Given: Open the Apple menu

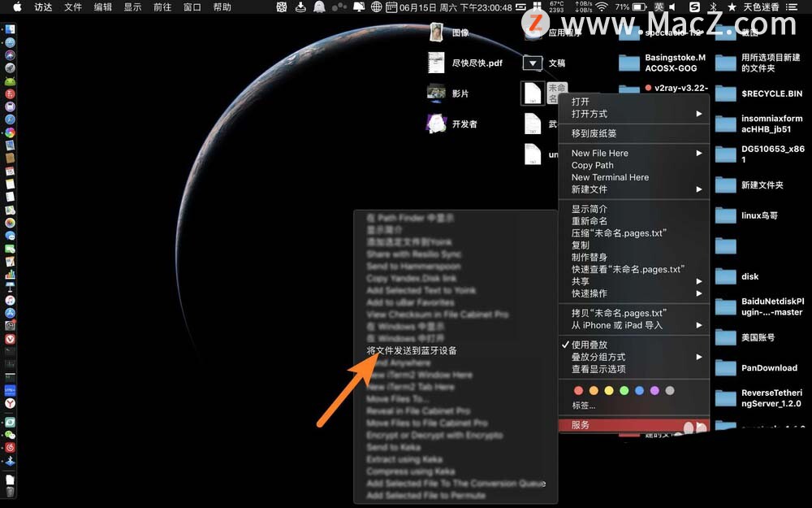Looking at the screenshot, I should (x=17, y=7).
